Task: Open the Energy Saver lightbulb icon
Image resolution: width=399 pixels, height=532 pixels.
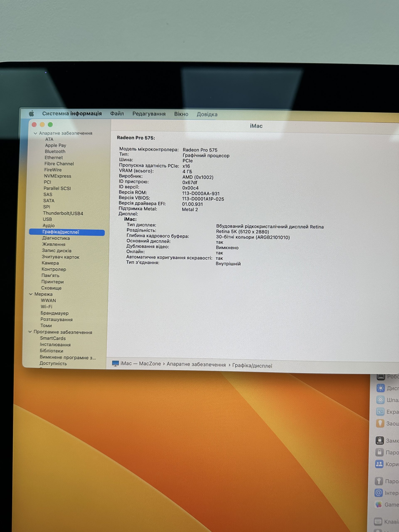Action: tap(380, 423)
